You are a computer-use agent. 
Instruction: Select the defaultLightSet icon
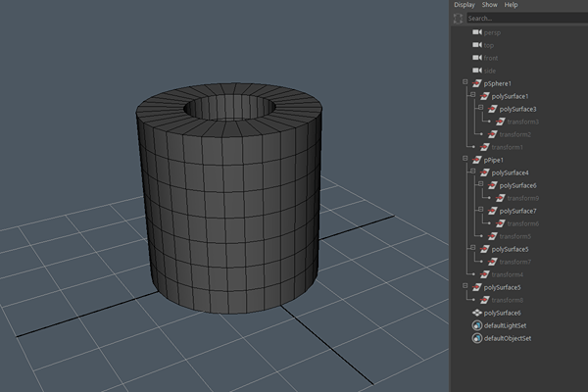click(x=477, y=325)
